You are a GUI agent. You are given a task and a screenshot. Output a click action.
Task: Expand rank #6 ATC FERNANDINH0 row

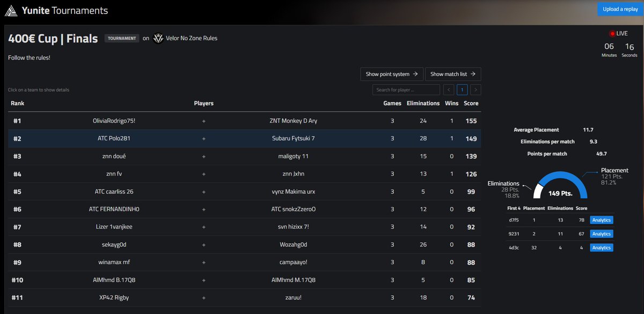coord(245,209)
